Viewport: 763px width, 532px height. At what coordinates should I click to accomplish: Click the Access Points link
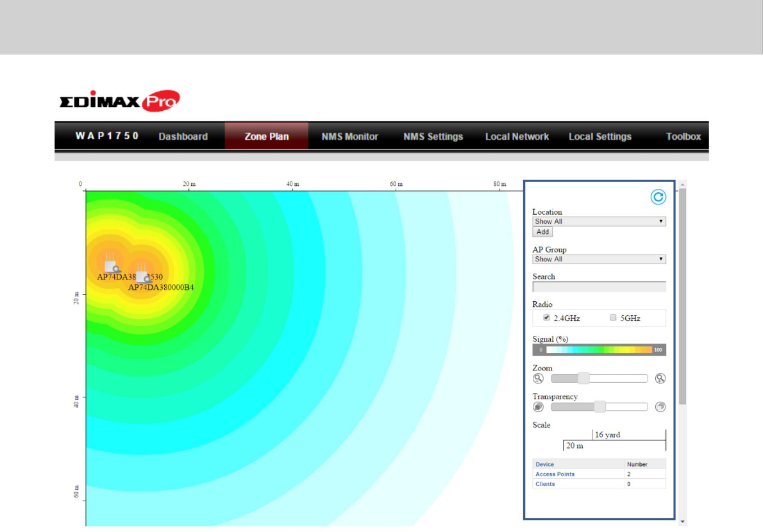[555, 474]
